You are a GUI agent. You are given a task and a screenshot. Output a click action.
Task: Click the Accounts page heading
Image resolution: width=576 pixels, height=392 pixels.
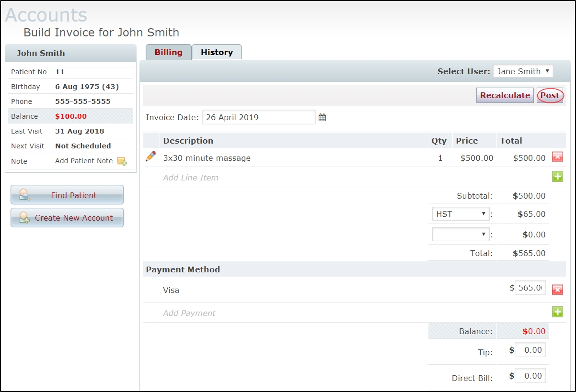coord(46,15)
